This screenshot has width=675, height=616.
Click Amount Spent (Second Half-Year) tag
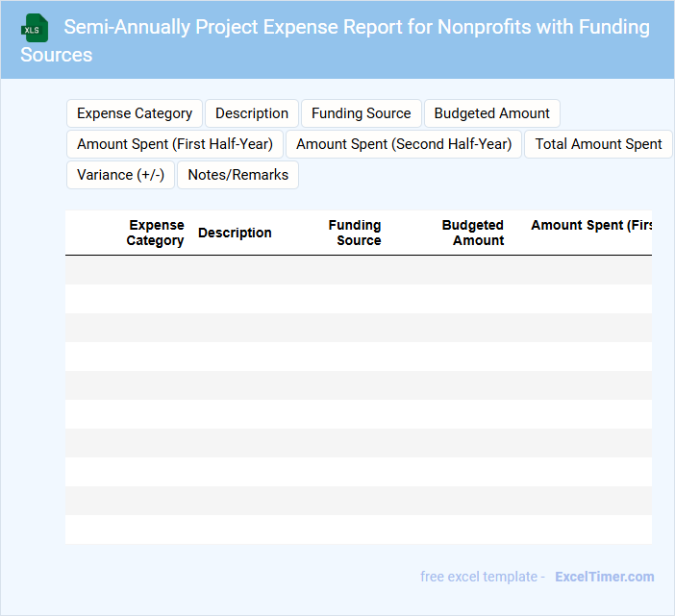[x=404, y=144]
